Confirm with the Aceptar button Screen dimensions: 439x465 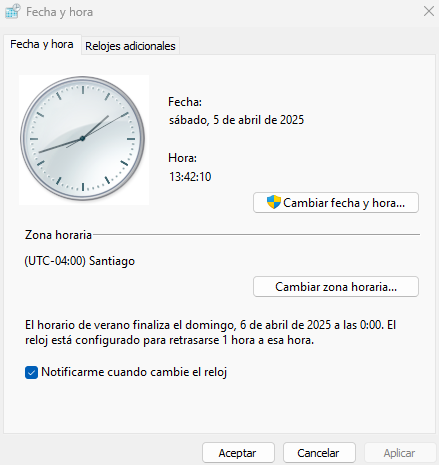tap(238, 453)
